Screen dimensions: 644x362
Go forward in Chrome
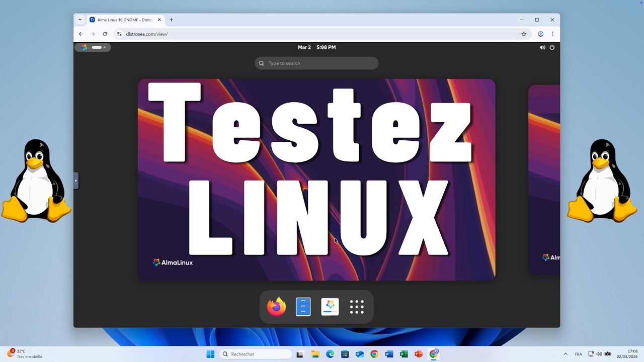tap(93, 34)
